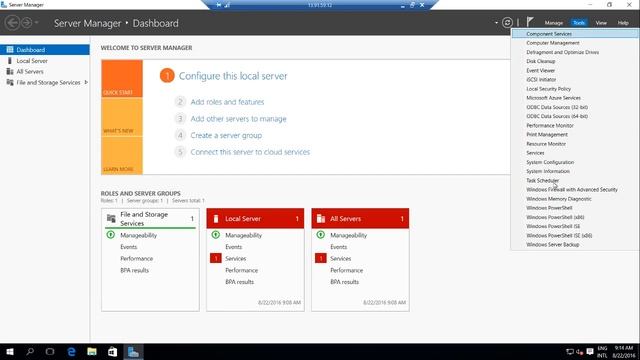Viewport: 640px width, 360px height.
Task: Click Manageability icon in File and Storage tile
Action: [x=111, y=235]
